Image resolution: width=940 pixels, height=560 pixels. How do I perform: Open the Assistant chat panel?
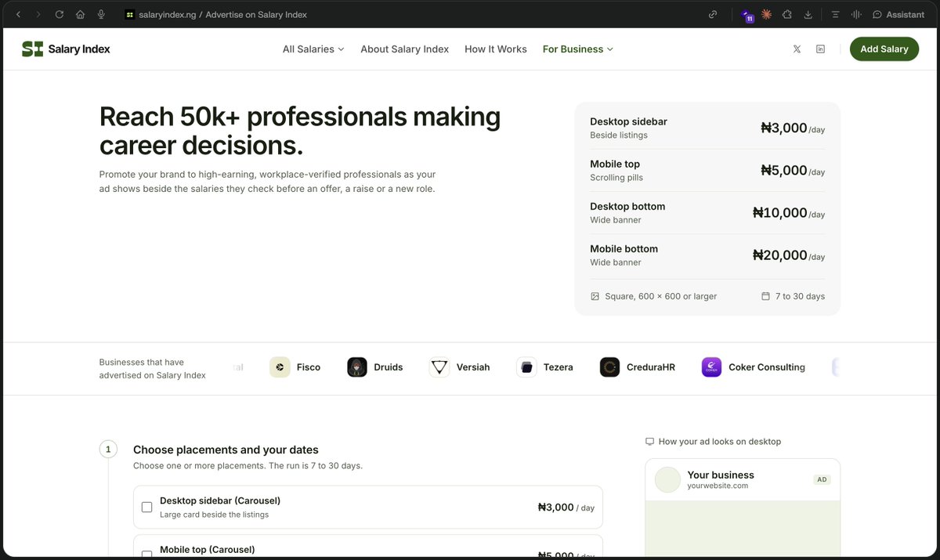[898, 14]
